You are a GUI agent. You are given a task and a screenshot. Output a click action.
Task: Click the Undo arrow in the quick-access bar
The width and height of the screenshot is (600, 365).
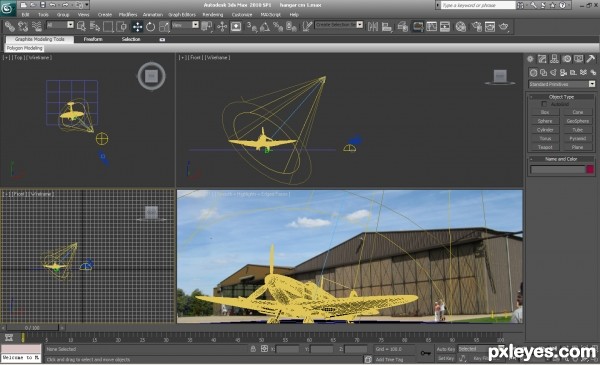[53, 5]
